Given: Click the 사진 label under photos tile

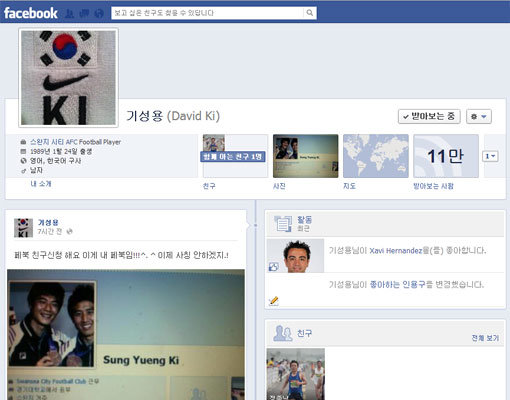Looking at the screenshot, I should 279,186.
